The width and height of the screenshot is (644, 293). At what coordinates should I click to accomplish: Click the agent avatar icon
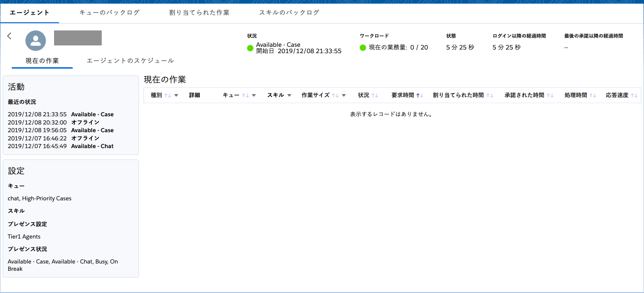[35, 40]
